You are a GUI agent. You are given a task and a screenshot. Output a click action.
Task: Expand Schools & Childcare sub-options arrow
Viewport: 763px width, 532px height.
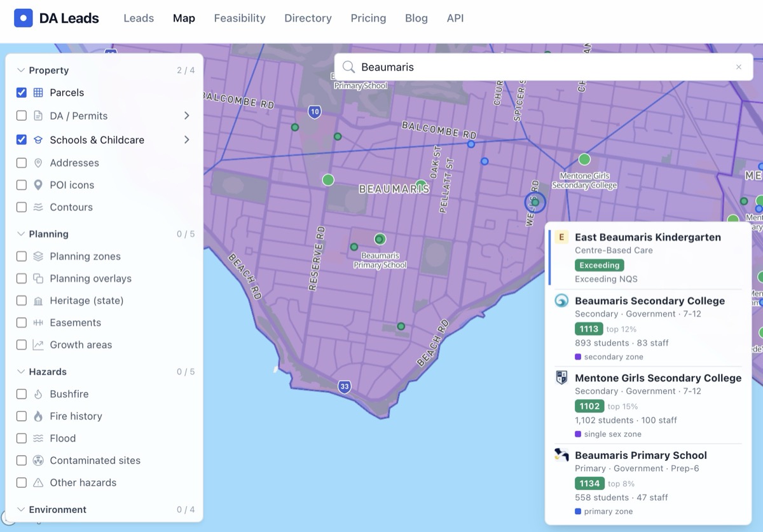187,140
